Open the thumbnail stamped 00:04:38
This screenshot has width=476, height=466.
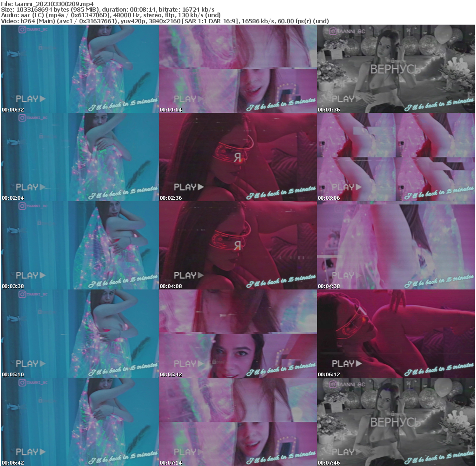coord(396,245)
